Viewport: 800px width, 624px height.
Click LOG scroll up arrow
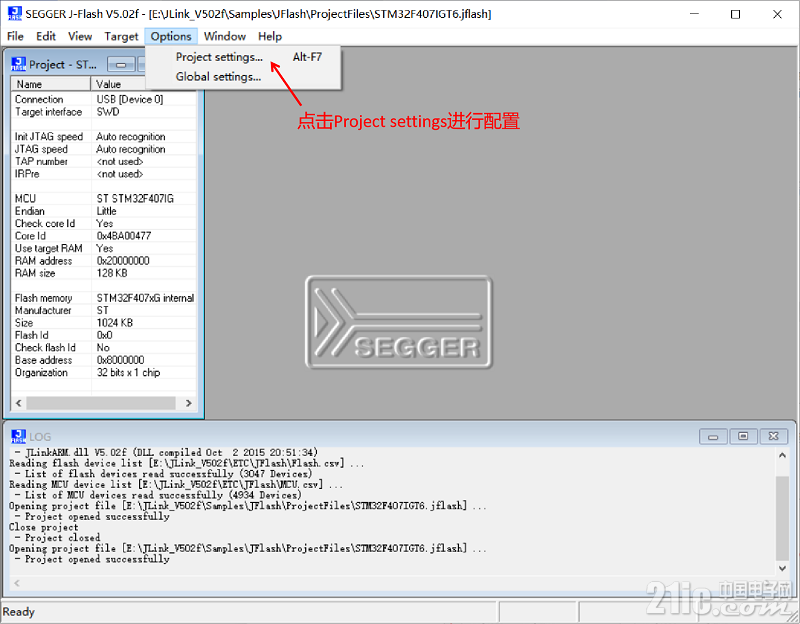point(782,455)
